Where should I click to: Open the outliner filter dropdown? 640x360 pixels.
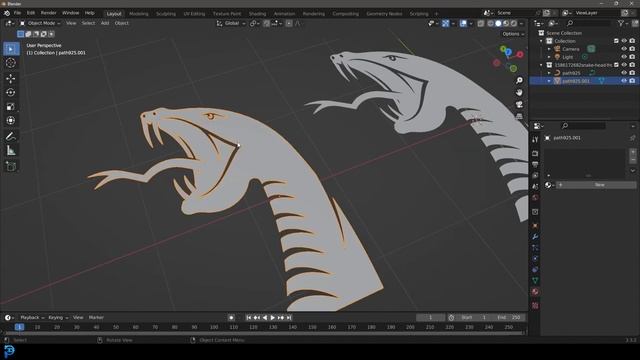click(x=623, y=24)
